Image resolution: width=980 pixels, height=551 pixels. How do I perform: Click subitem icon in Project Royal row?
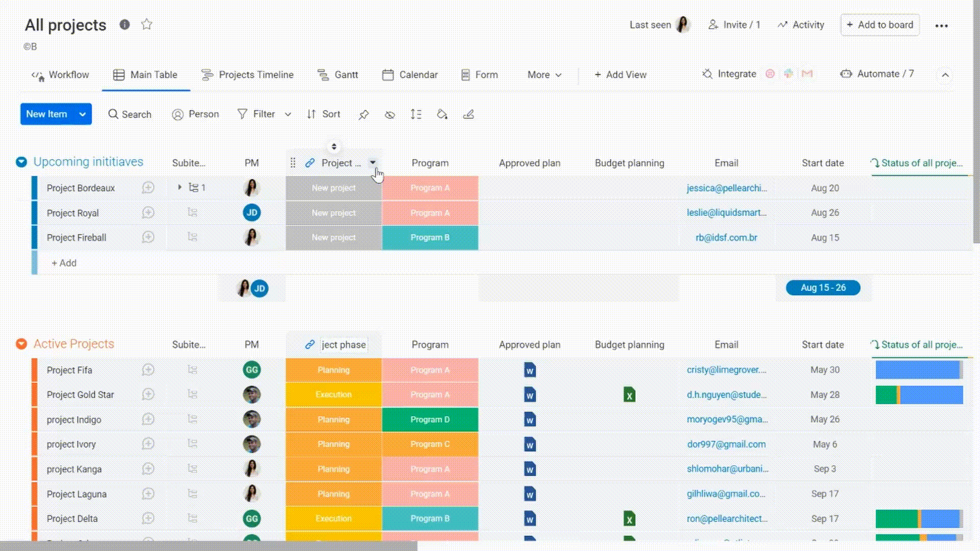point(192,212)
